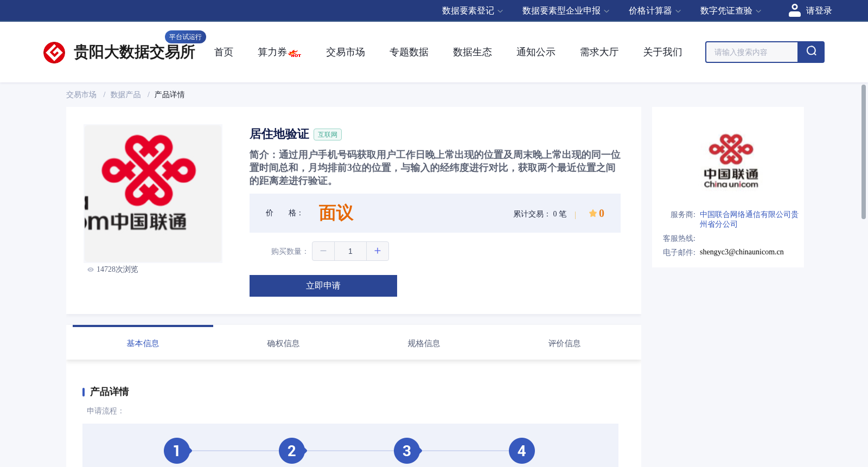868x467 pixels.
Task: Click the 立即申请 button
Action: point(323,286)
